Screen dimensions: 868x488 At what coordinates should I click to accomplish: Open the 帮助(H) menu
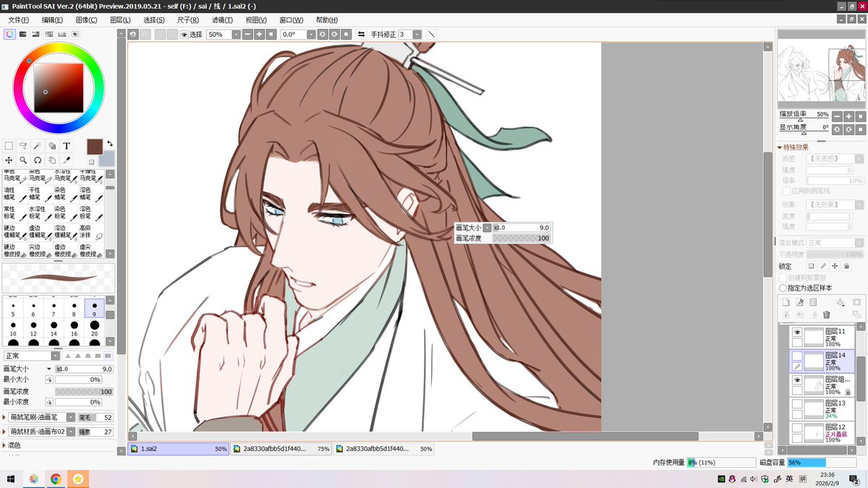click(x=326, y=20)
